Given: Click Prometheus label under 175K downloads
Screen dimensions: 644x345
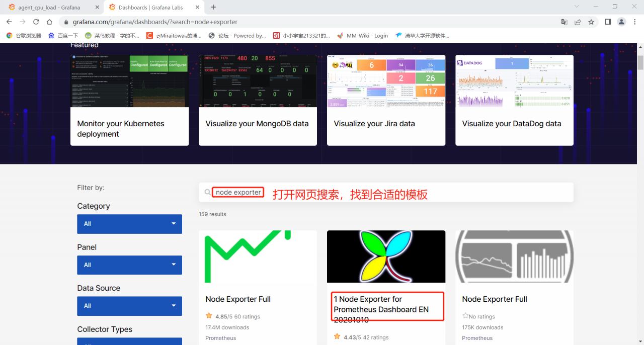Looking at the screenshot, I should [477, 338].
